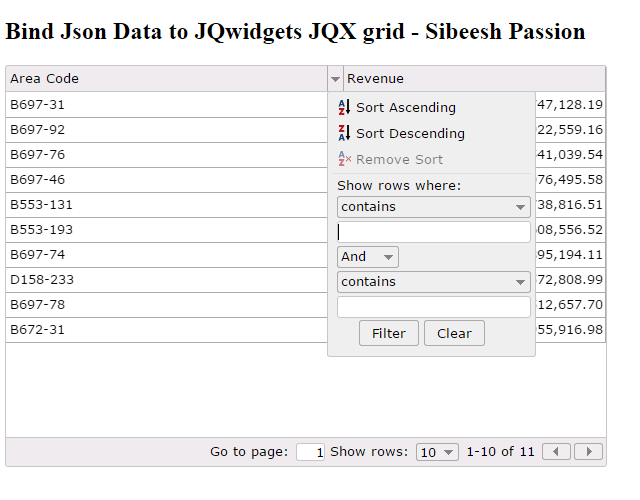Click the revenue cell ending 95,194.11
The height and width of the screenshot is (500, 640).
570,255
